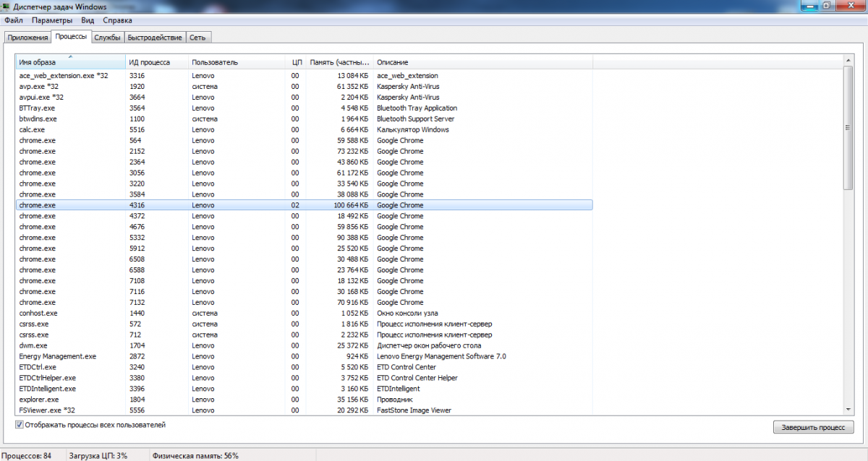Click the Lenovo Energy Management Software description
This screenshot has width=868, height=461.
click(441, 356)
